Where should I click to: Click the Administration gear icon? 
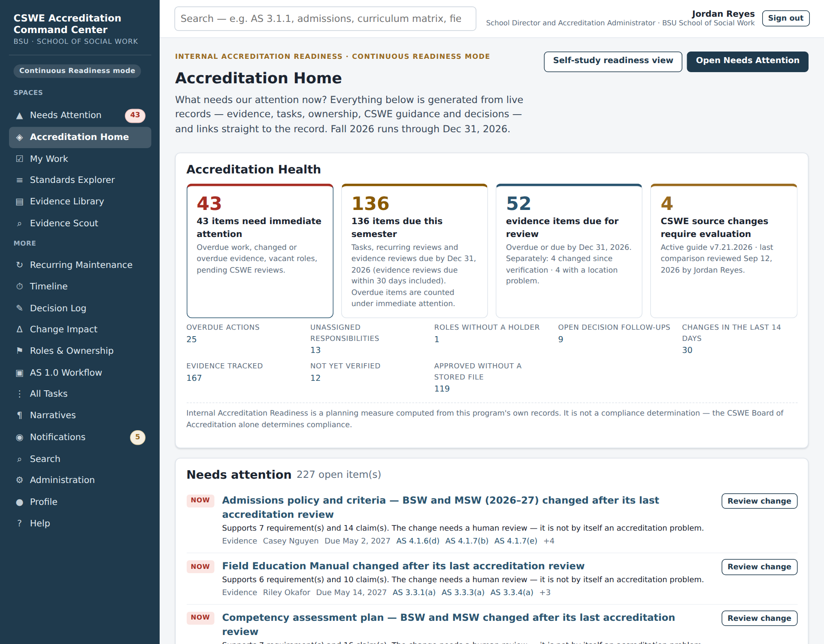(19, 480)
